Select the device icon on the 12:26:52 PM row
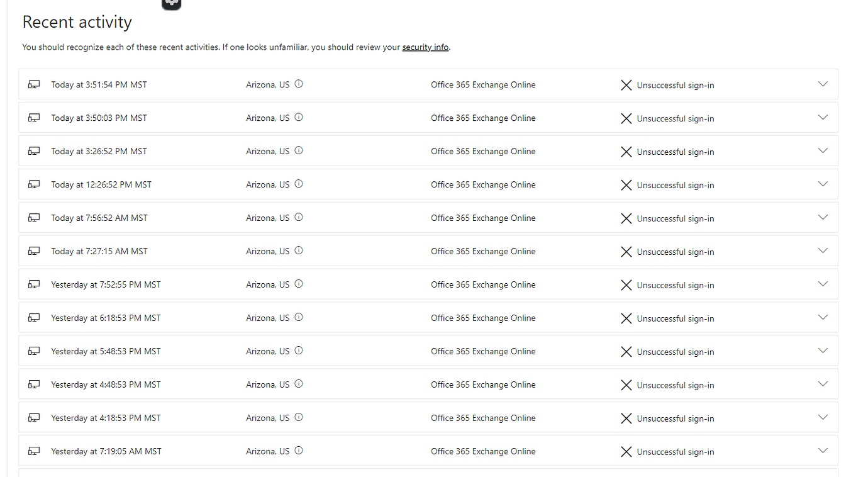The height and width of the screenshot is (477, 868). (33, 184)
